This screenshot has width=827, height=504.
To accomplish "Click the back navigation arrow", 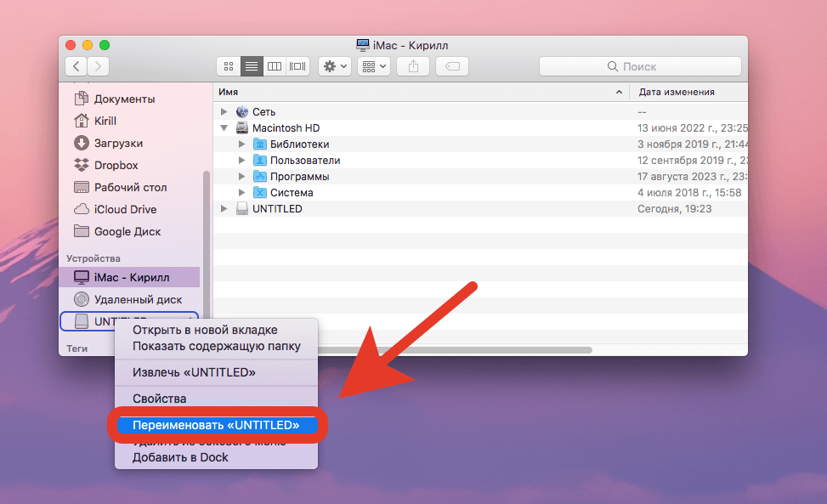I will click(76, 65).
